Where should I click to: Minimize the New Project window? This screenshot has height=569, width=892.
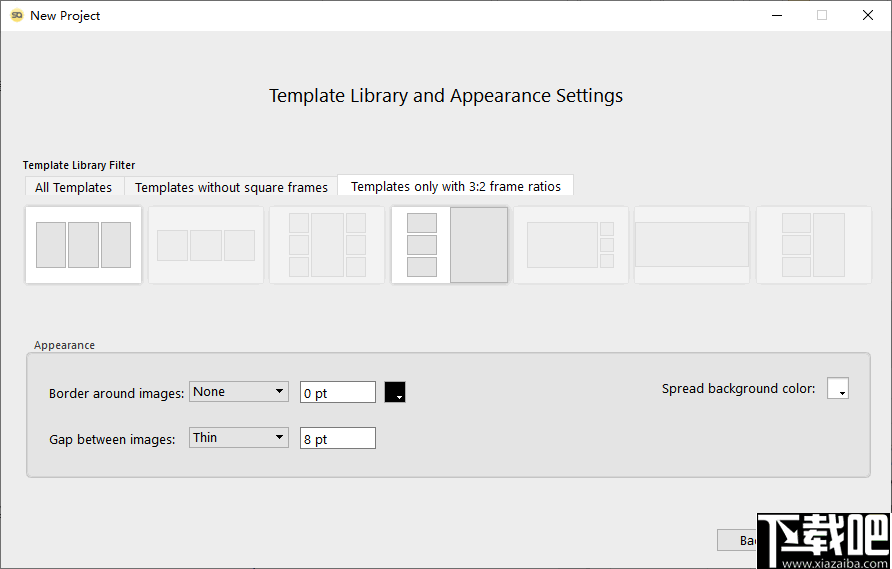[x=777, y=15]
